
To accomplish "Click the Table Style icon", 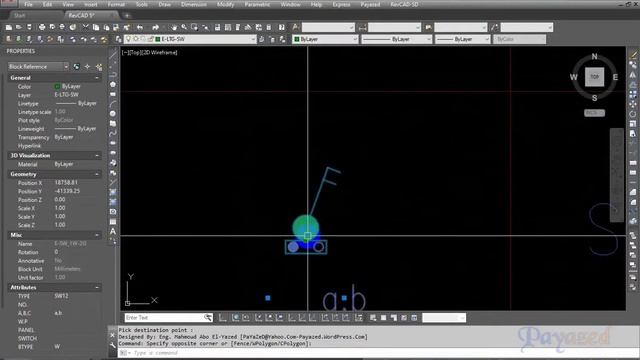I will [428, 27].
